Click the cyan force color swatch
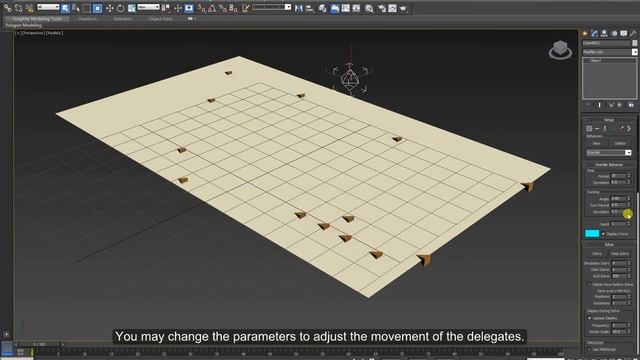Screen dimensions: 640x360 592,233
